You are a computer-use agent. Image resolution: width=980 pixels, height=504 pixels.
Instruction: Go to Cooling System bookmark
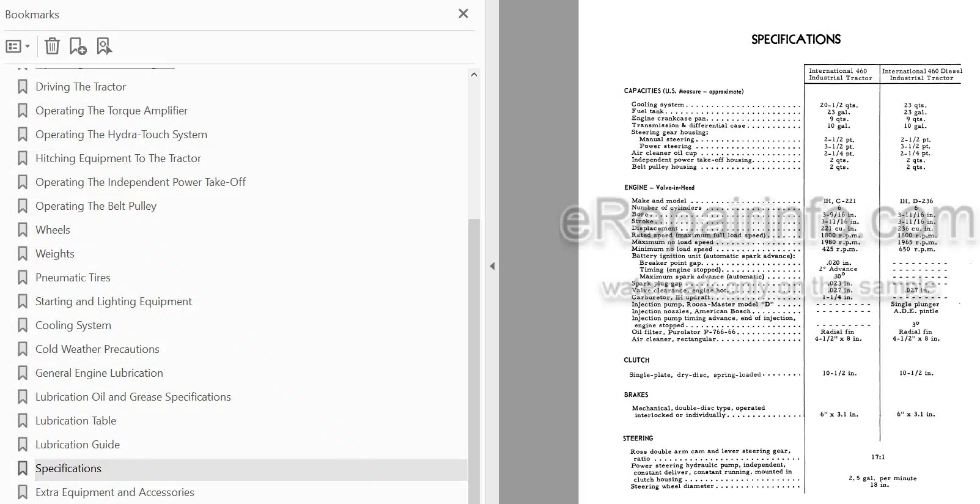click(x=73, y=325)
